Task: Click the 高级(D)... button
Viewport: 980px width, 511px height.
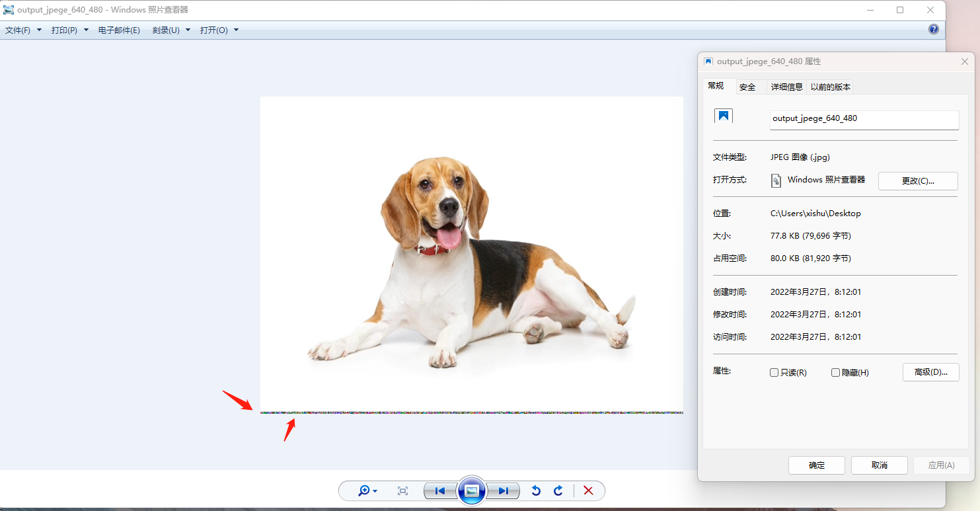Action: point(931,372)
